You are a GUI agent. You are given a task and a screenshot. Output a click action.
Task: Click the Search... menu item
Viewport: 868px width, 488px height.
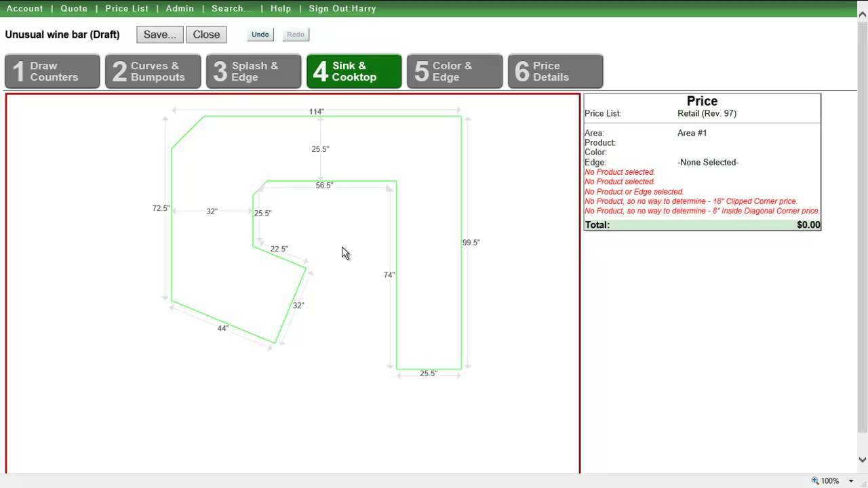click(x=231, y=8)
